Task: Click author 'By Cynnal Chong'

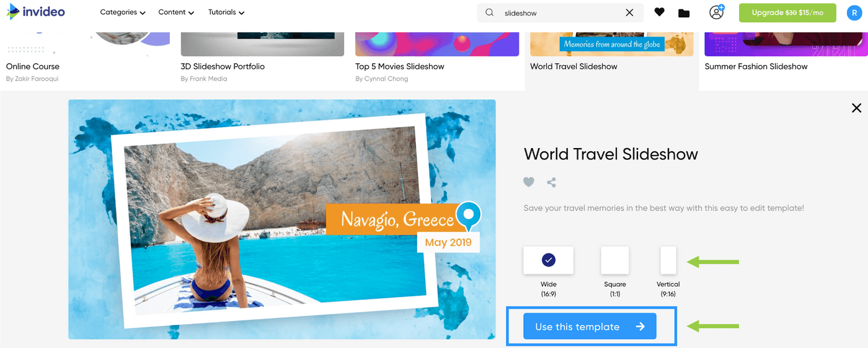Action: [x=381, y=79]
